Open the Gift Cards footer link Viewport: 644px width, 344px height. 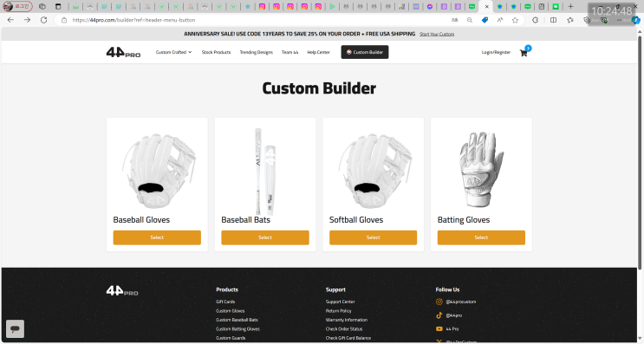point(225,302)
